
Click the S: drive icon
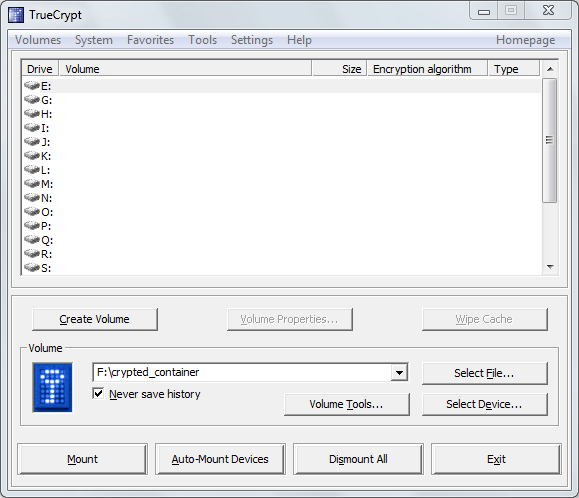(x=32, y=268)
